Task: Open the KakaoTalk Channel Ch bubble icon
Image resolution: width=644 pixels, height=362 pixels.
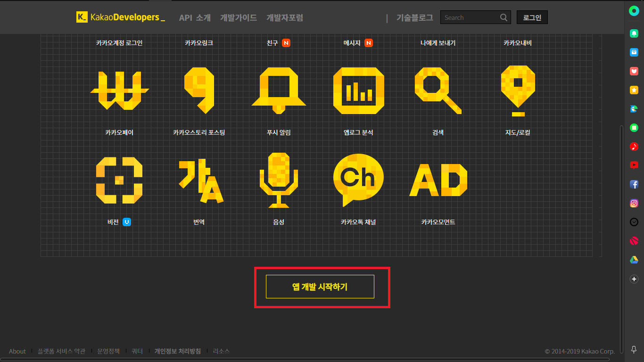Action: pos(358,180)
